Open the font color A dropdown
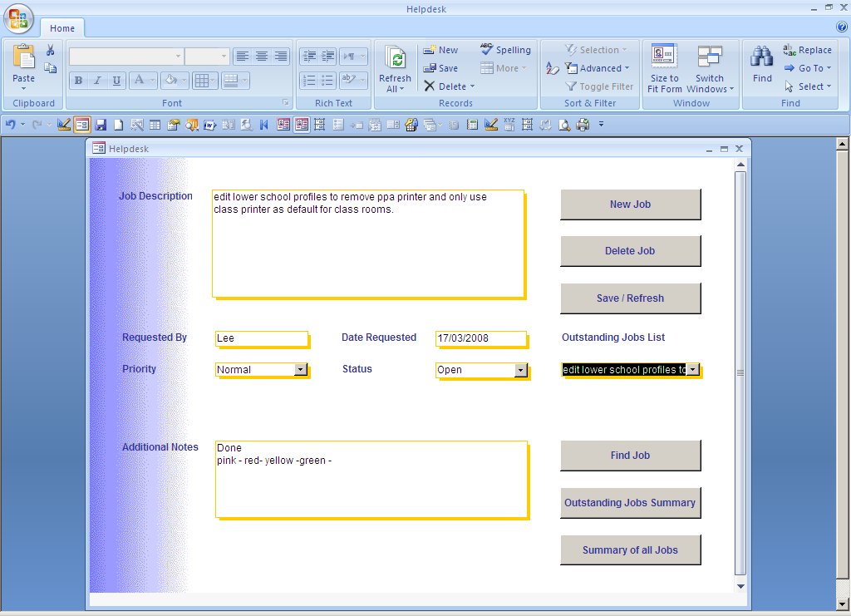 pos(153,81)
